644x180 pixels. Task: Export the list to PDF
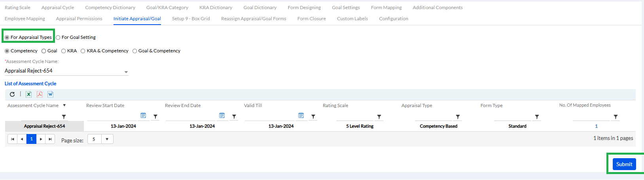coord(40,94)
